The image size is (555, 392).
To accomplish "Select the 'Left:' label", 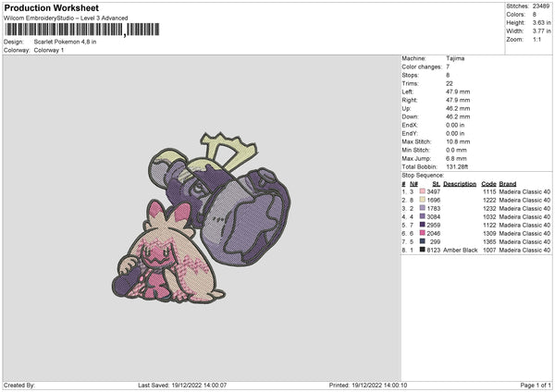I will 407,92.
